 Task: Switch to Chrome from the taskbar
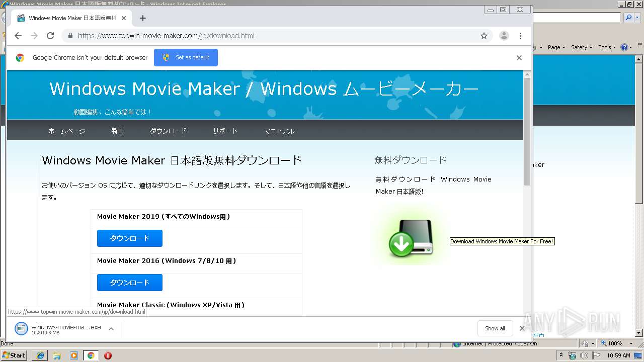(x=91, y=355)
